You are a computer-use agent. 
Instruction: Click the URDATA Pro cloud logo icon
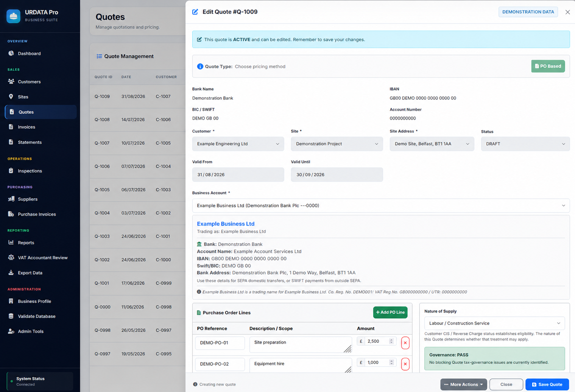(14, 16)
